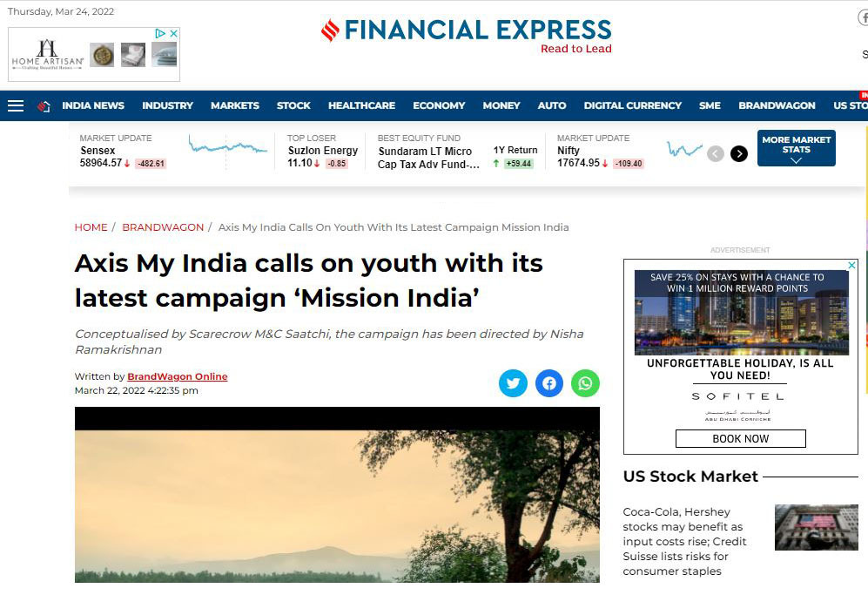
Task: Open Coca-Cola, Hershey stocks article thumbnail
Action: 816,527
